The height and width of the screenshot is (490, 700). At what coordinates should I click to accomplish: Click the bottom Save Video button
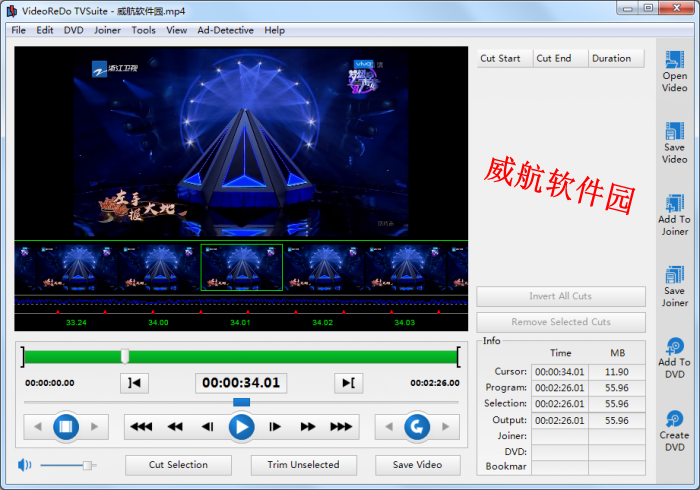[417, 465]
